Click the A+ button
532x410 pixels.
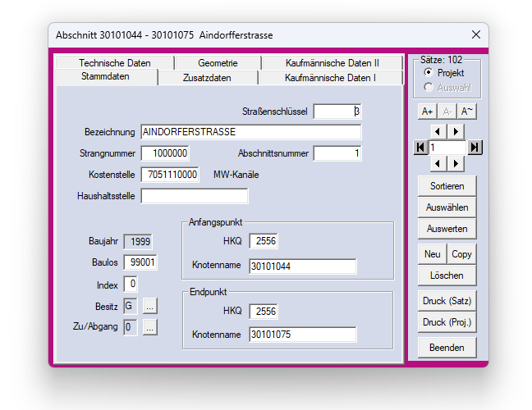tap(427, 111)
